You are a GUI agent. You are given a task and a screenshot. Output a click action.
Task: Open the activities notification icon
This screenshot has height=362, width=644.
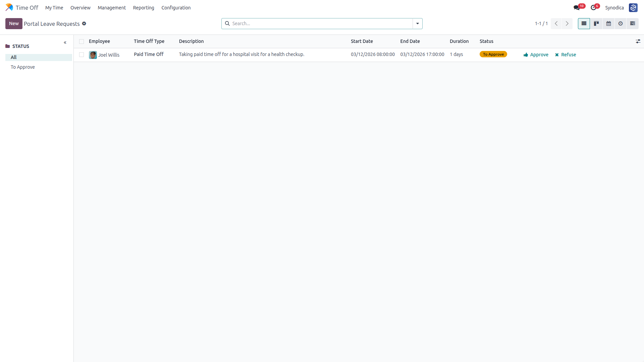click(593, 7)
